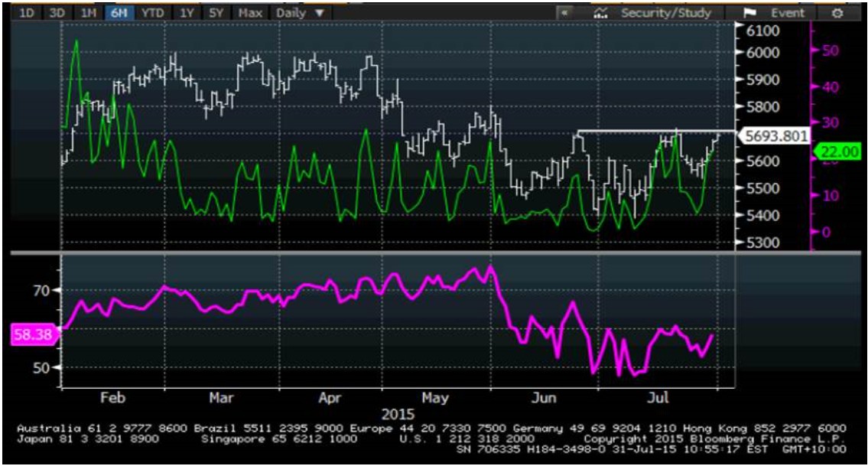Click the chart icon beside Security/Study
The width and height of the screenshot is (868, 466).
click(x=600, y=13)
